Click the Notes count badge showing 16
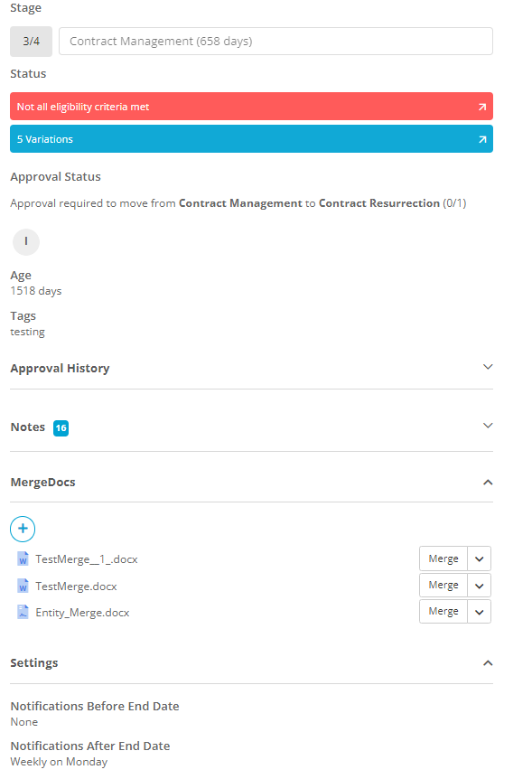532x779 pixels. pos(61,427)
